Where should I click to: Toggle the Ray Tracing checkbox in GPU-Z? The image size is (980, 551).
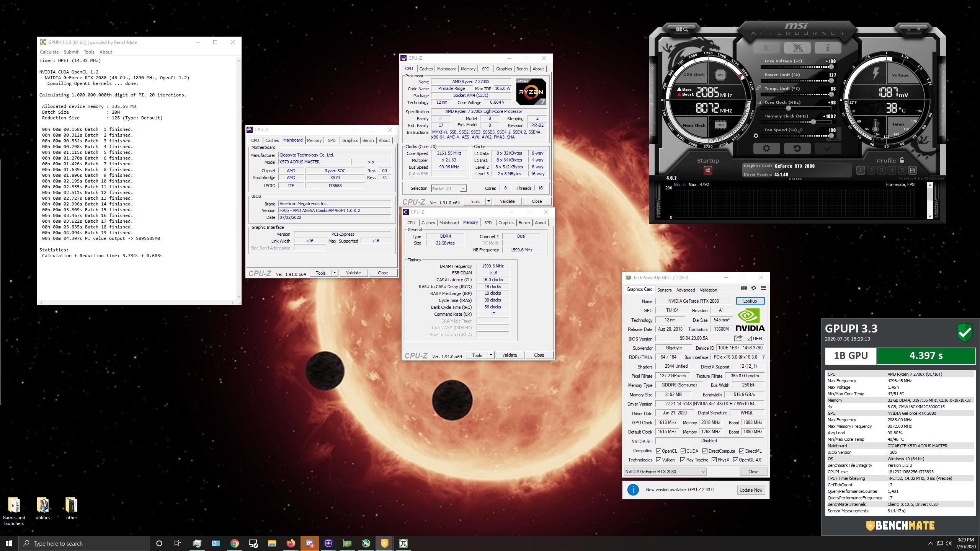683,460
